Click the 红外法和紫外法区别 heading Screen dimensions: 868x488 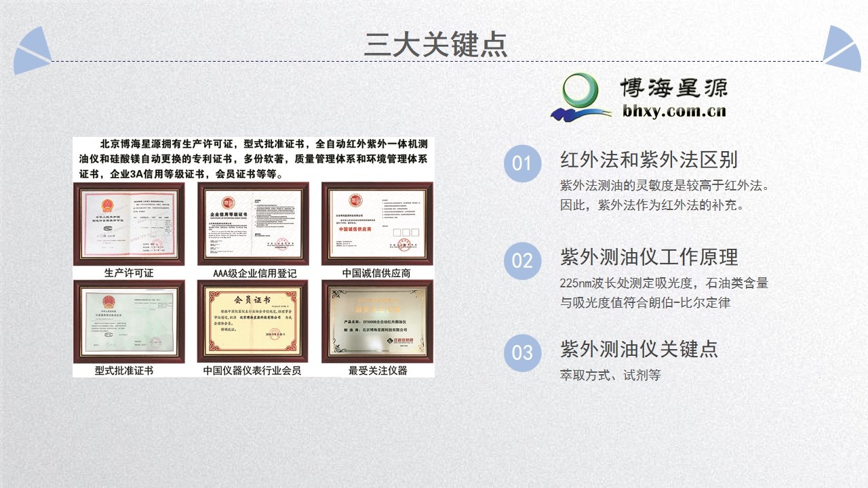click(648, 160)
